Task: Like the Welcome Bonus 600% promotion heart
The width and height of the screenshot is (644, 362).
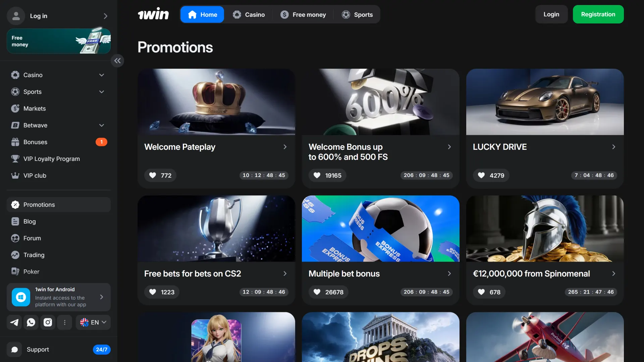Action: click(317, 175)
